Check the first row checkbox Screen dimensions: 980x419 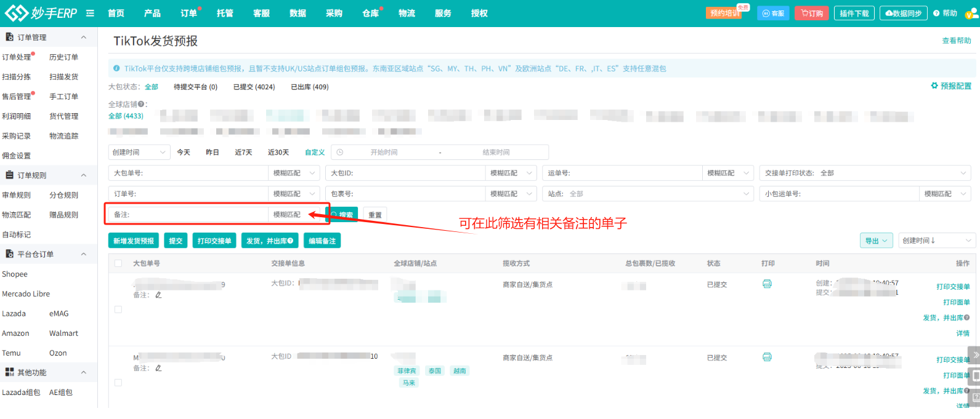(118, 309)
